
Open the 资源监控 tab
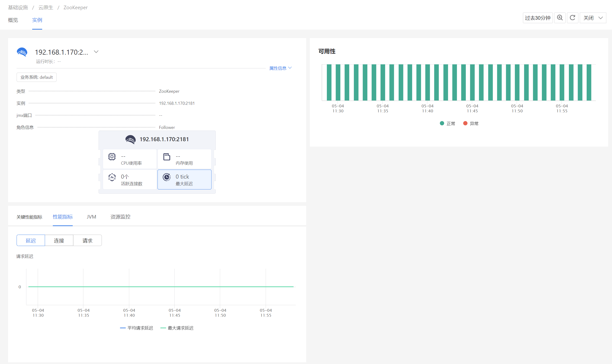pos(120,217)
